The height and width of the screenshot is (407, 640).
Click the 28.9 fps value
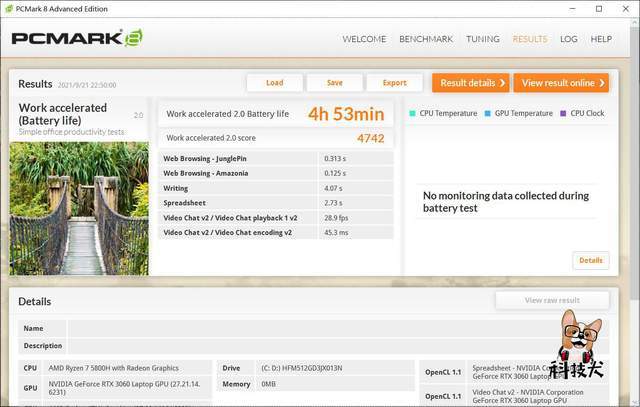[336, 218]
